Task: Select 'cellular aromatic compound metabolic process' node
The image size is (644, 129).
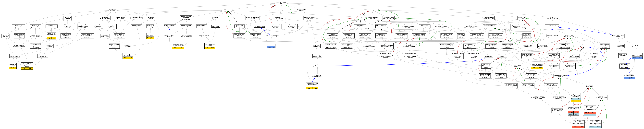Action: coord(408,26)
